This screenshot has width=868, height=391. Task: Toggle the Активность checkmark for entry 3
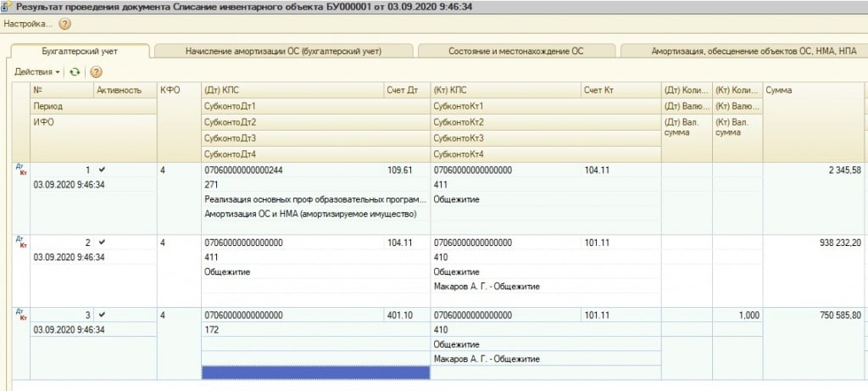coord(103,316)
